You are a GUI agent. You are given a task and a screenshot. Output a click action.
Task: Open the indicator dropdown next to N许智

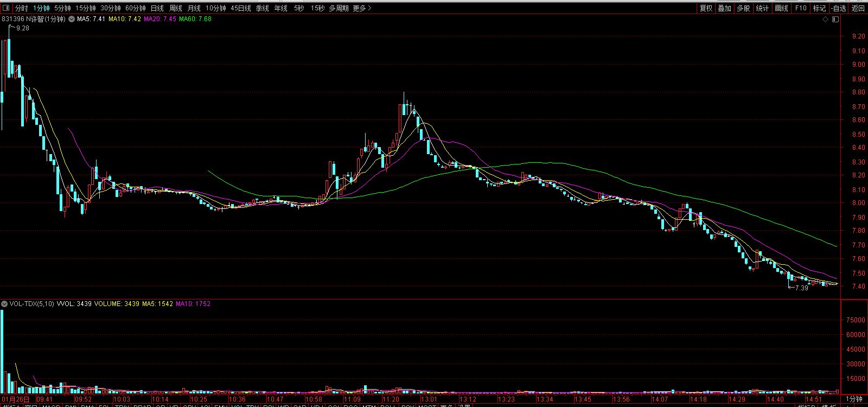[71, 19]
